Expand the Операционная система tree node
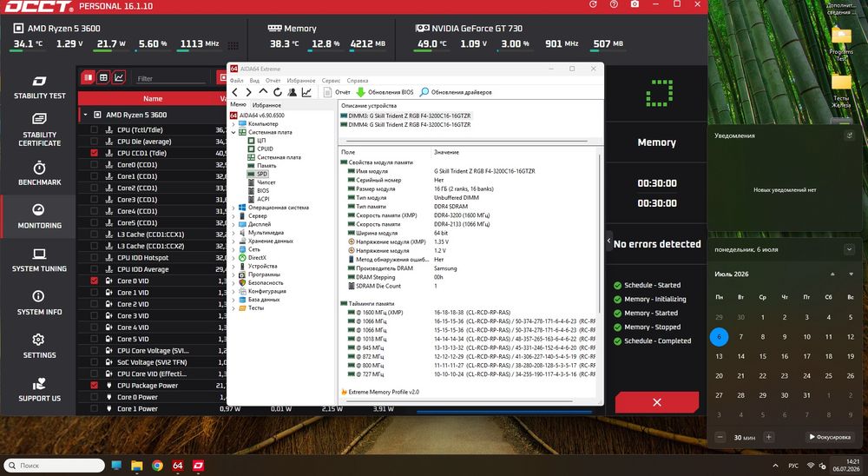The image size is (868, 476). [x=233, y=208]
